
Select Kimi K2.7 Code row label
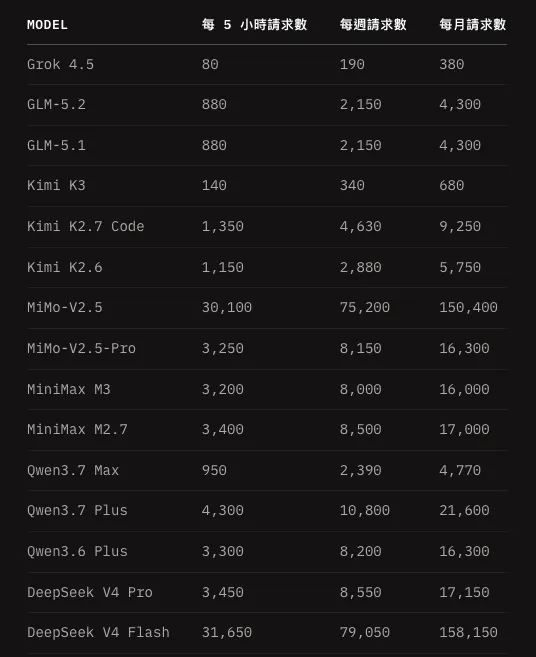(x=85, y=226)
